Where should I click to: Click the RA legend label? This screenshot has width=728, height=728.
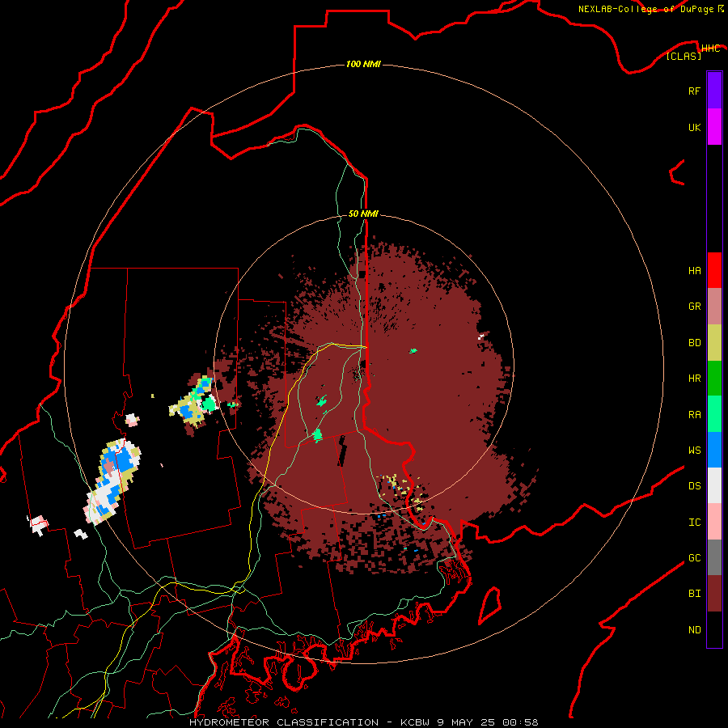(x=694, y=415)
